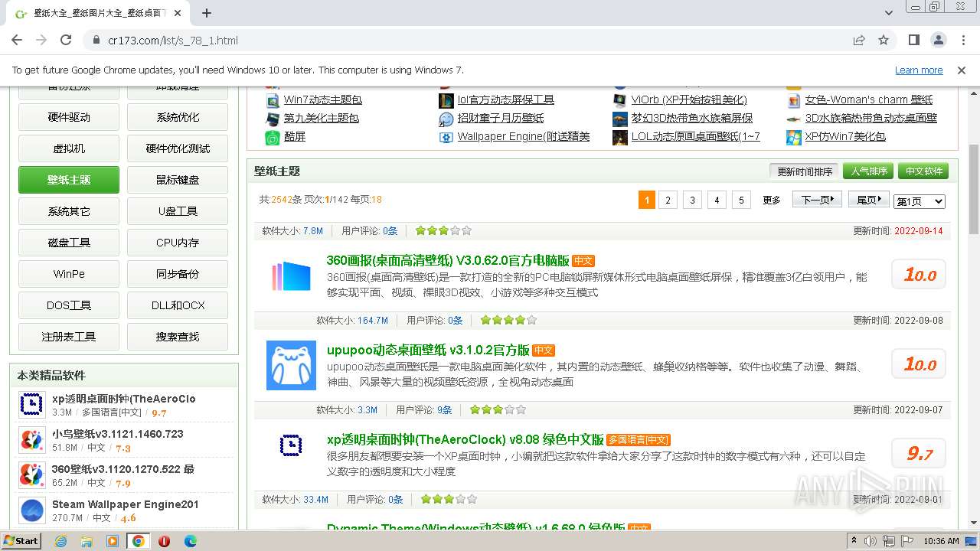Select the 注册表工具 category
This screenshot has width=980, height=551.
click(69, 337)
